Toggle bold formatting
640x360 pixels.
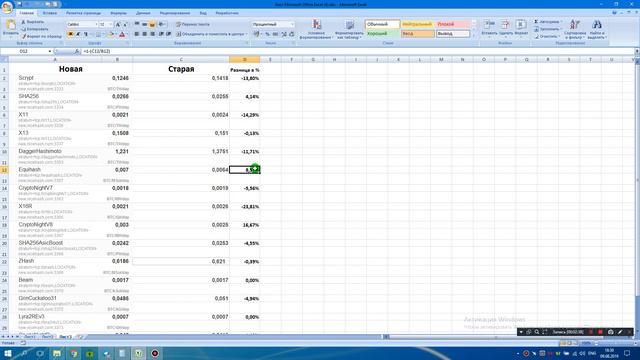click(x=71, y=34)
